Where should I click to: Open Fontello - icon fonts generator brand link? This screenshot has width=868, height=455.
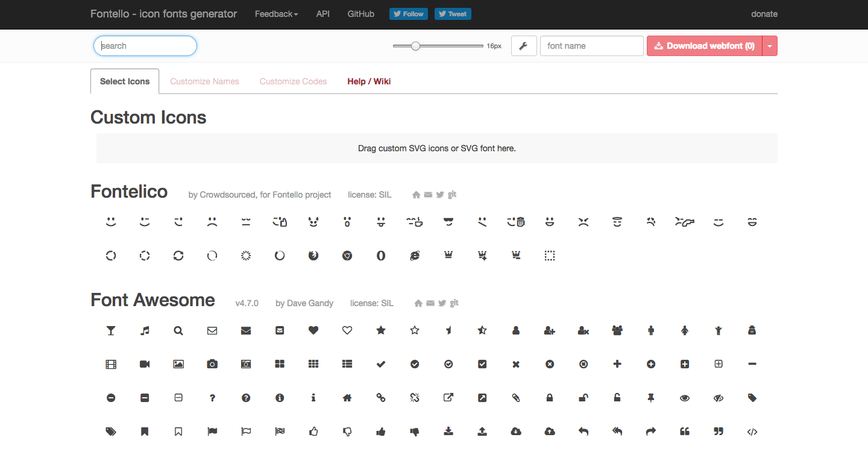click(163, 14)
